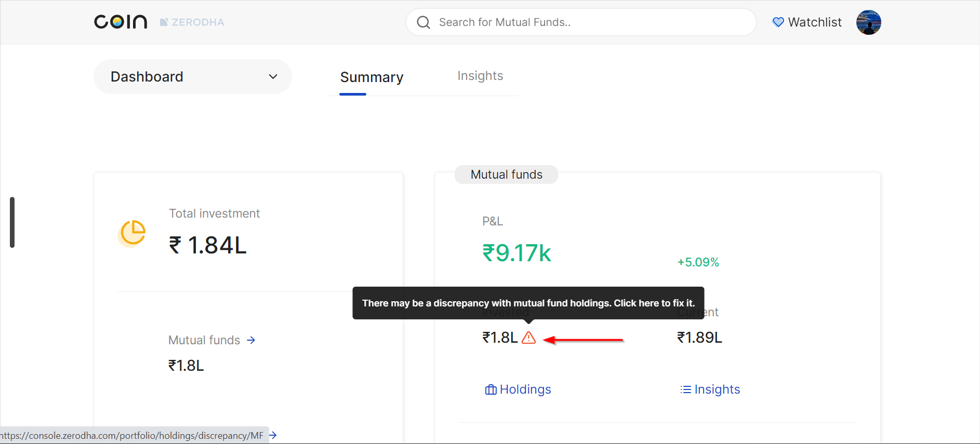This screenshot has height=444, width=980.
Task: Click the ₹1.8L invested amount beside warning
Action: (500, 338)
